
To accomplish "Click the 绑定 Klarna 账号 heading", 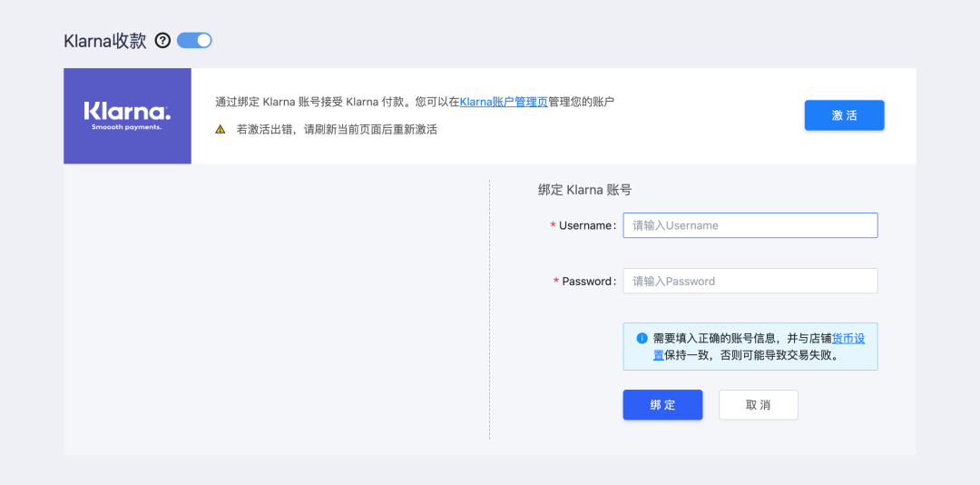I will pos(584,190).
